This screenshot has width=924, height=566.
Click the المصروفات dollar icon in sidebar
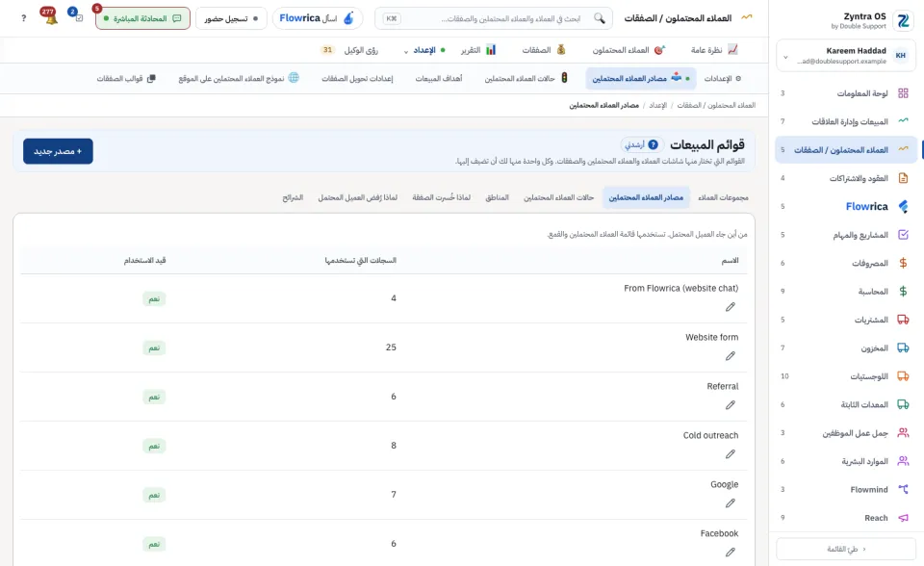coord(903,263)
